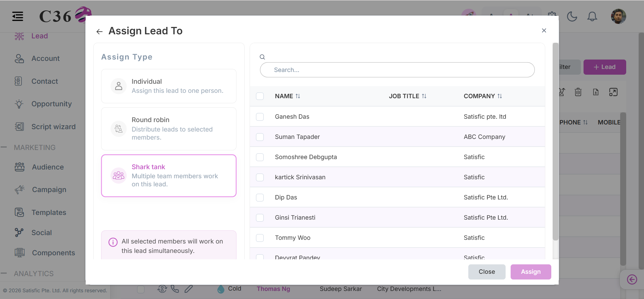Sort by NAME column arrows
This screenshot has height=299, width=644.
point(298,96)
